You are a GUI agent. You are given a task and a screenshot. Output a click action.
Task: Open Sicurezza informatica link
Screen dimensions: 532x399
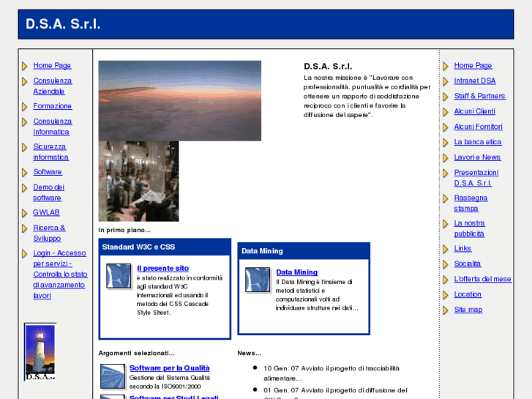pyautogui.click(x=50, y=152)
